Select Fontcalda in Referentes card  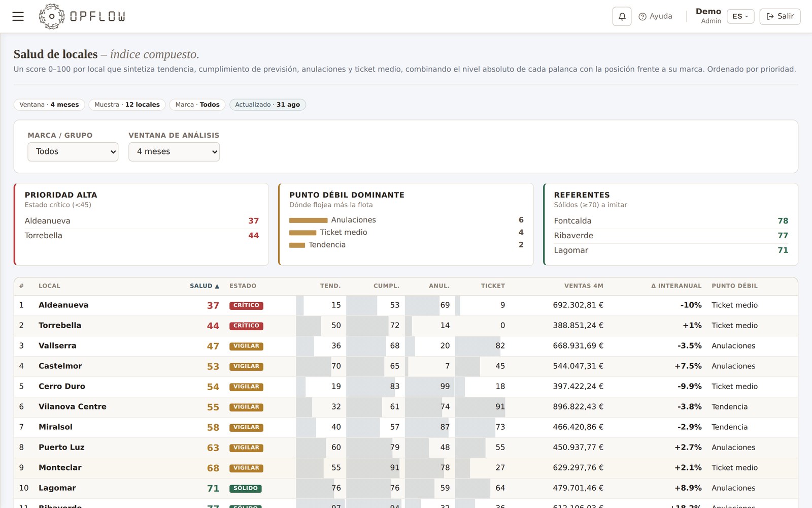pyautogui.click(x=671, y=221)
